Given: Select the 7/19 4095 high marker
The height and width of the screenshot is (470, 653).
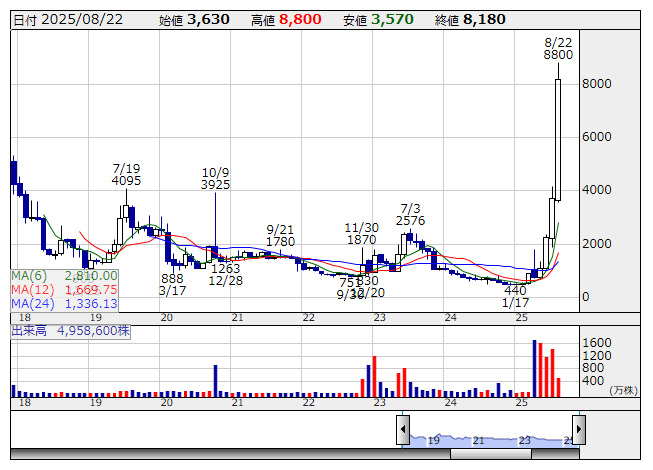Looking at the screenshot, I should pos(126,175).
